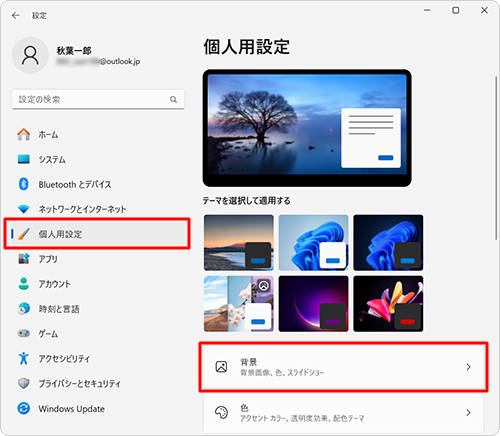This screenshot has width=500, height=436.
Task: Click the アクセシビリティ figure icon
Action: [24, 358]
